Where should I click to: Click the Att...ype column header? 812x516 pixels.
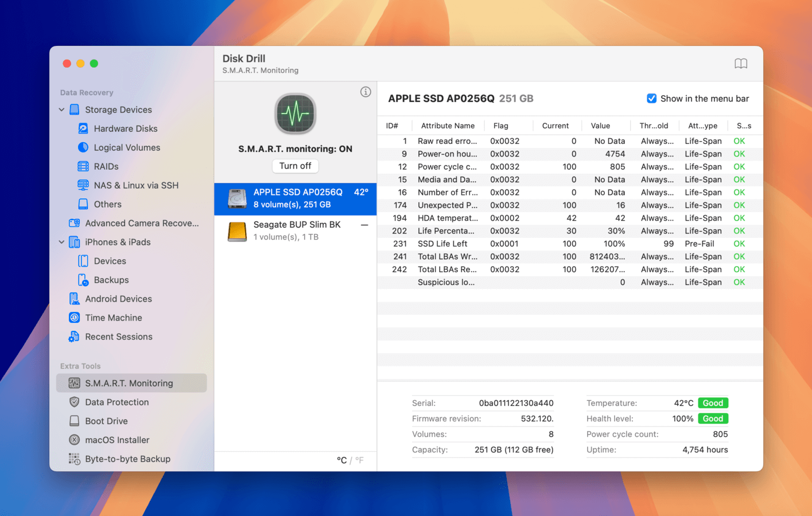[x=702, y=126]
